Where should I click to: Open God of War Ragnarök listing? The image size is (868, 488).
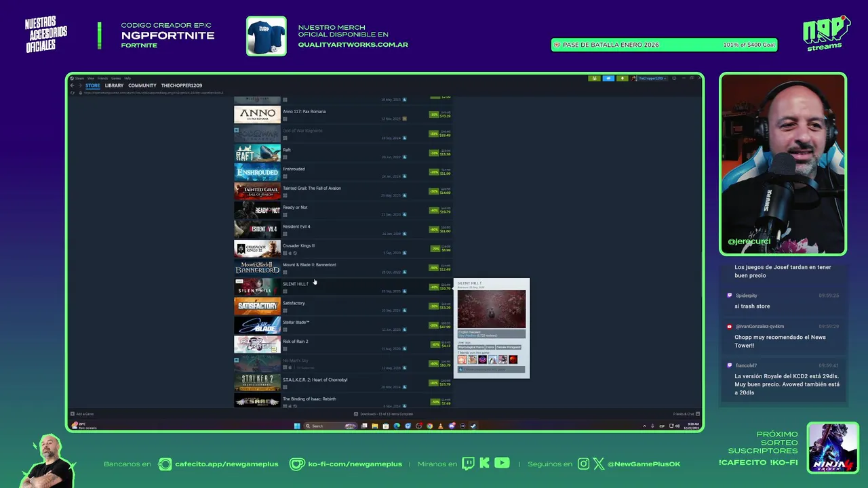pos(342,134)
